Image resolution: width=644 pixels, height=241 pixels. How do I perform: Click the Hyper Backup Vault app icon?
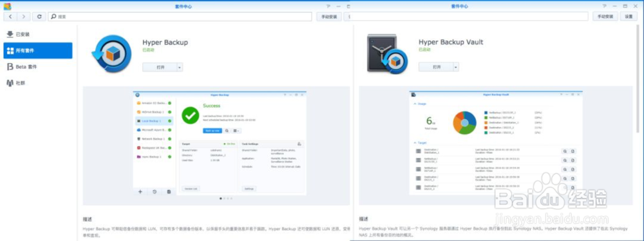pyautogui.click(x=387, y=54)
